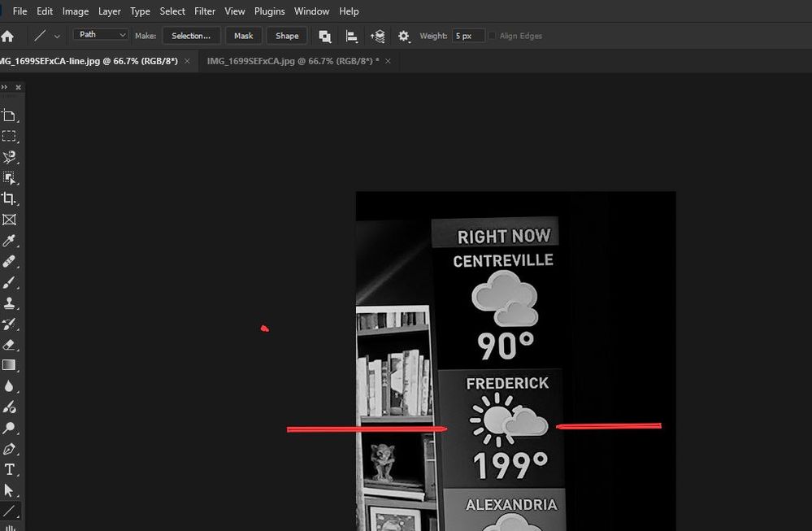Activate the Lasso tool
This screenshot has width=812, height=531.
point(11,157)
